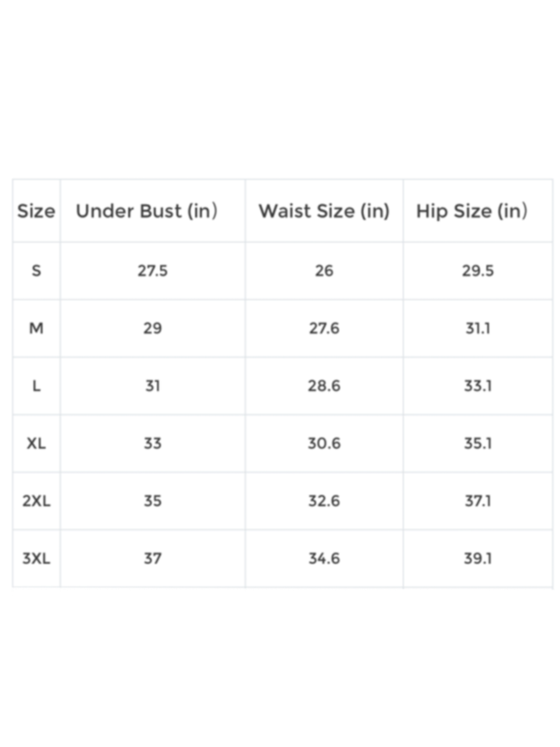Click the Size column header
Viewport: 560px width, 747px height.
point(36,211)
